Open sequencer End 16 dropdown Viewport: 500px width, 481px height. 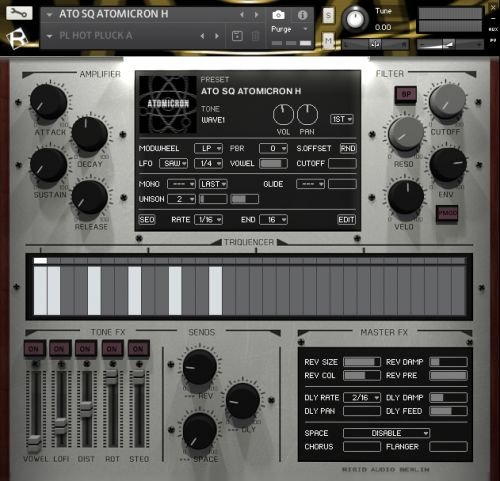pos(273,220)
